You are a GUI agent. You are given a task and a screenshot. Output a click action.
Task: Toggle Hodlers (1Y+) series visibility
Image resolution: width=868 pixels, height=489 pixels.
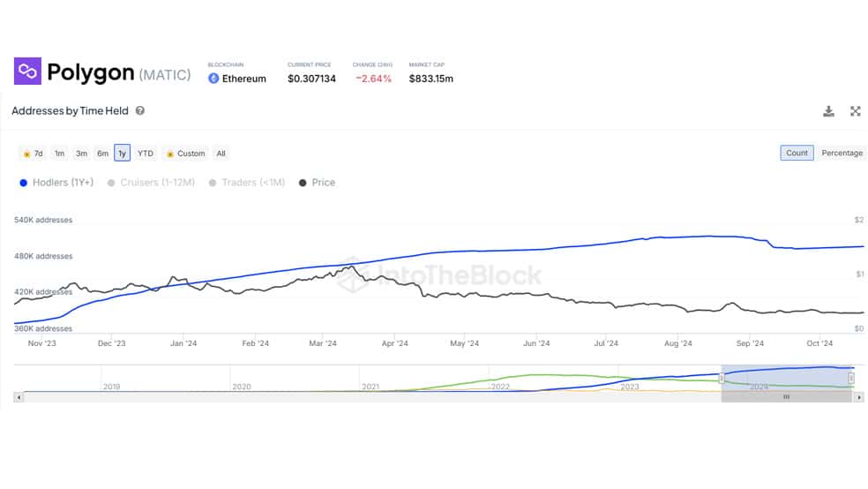56,183
